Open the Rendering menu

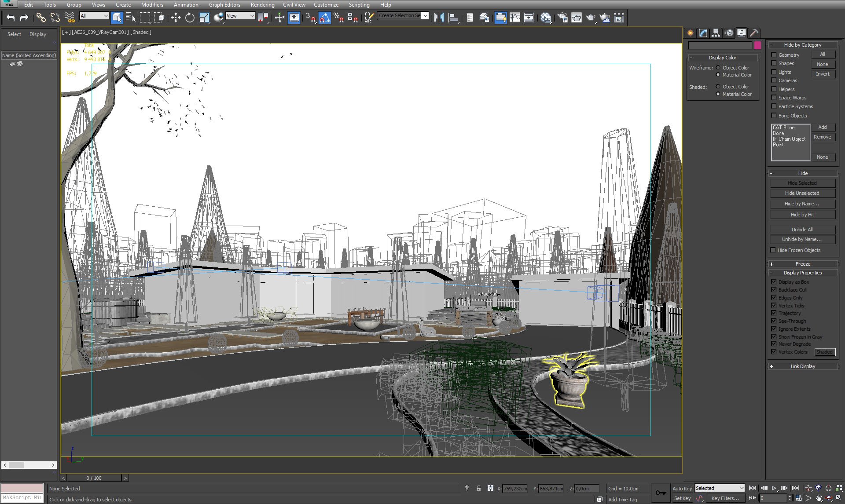point(262,5)
